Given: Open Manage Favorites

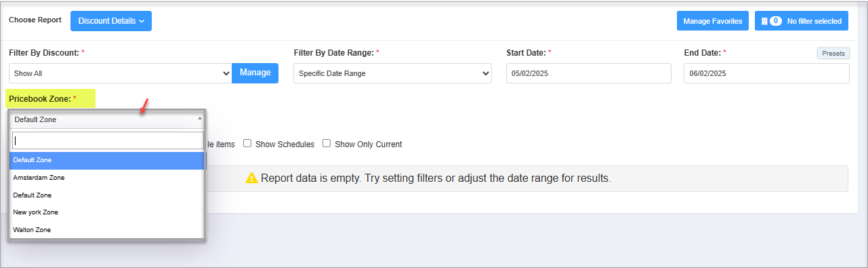Looking at the screenshot, I should [714, 21].
